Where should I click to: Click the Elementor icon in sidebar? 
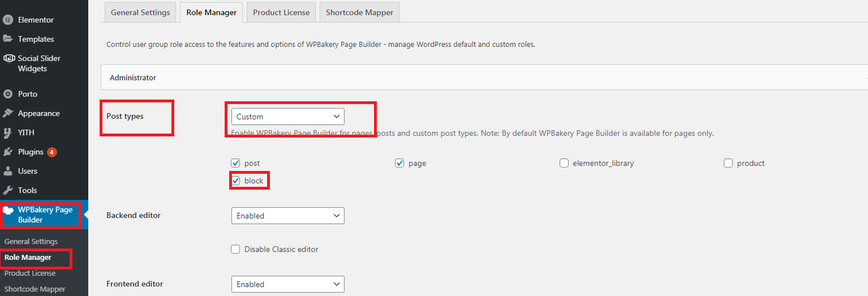click(7, 20)
